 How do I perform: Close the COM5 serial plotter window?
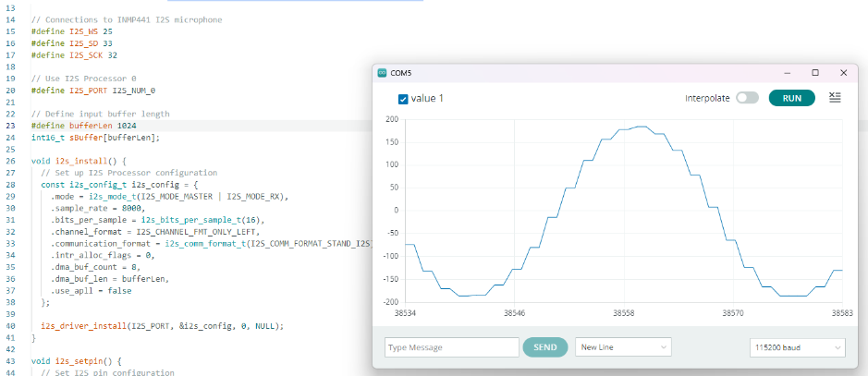point(843,72)
